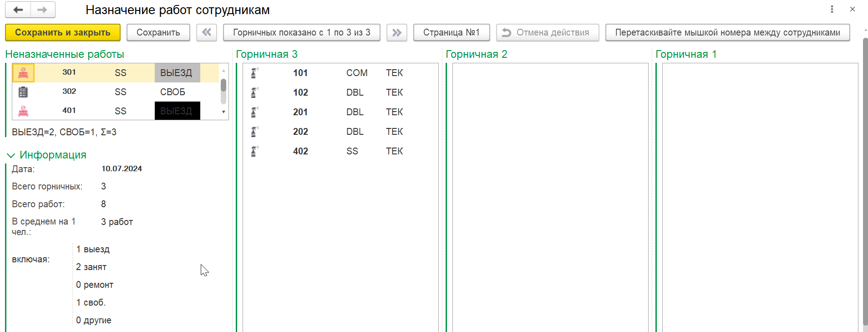Screen dimensions: 868x332
Task: Click the 1 своб. count
Action: tap(91, 302)
